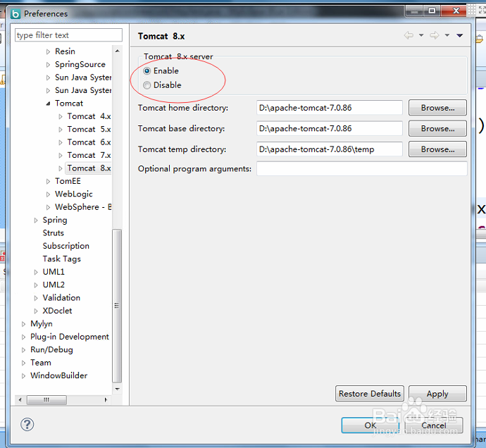The image size is (486, 448).
Task: Expand the Resin tree node
Action: click(x=48, y=51)
